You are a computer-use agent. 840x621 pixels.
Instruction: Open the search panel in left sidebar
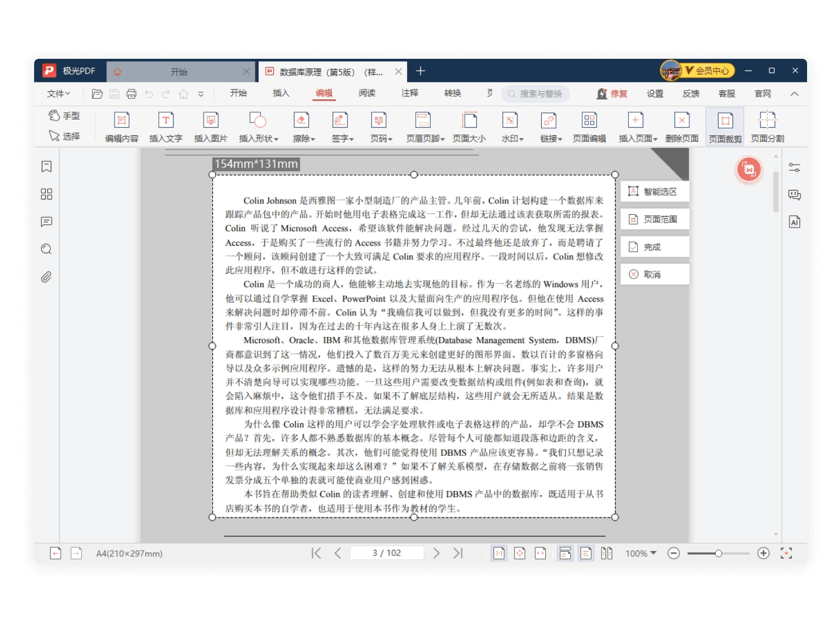click(46, 249)
